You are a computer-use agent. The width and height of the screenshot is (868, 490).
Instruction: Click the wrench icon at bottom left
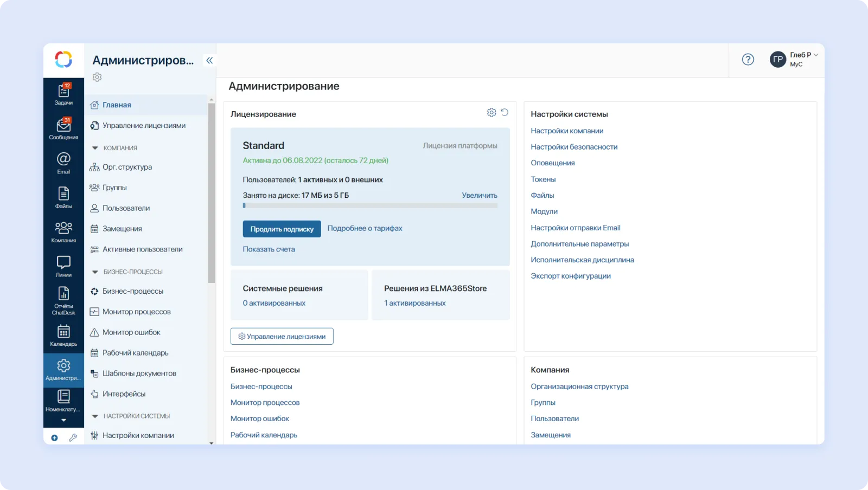tap(73, 438)
